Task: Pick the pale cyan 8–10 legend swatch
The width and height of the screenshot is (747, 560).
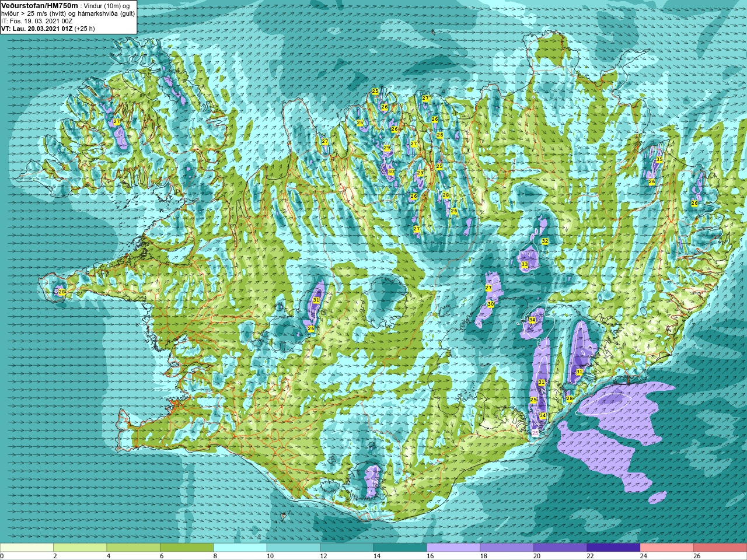Action: 240,548
